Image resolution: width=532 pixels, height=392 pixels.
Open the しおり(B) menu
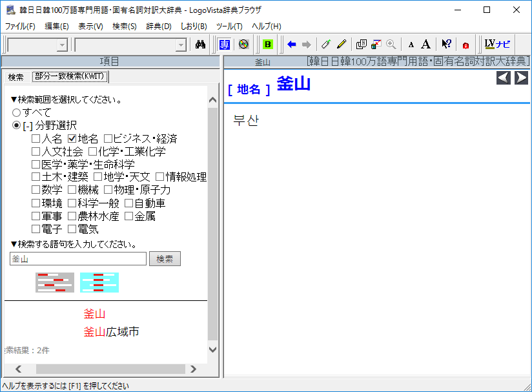[194, 26]
